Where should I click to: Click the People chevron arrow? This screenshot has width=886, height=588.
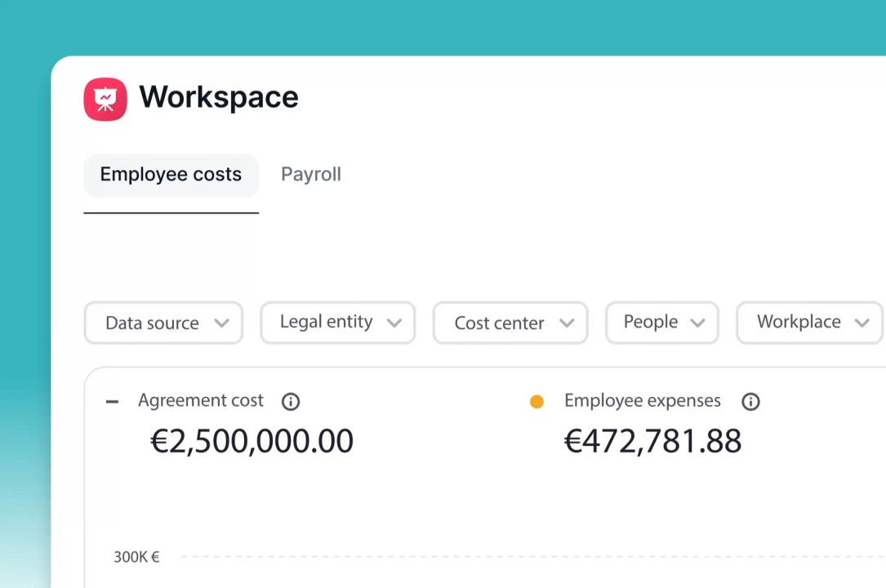point(697,323)
